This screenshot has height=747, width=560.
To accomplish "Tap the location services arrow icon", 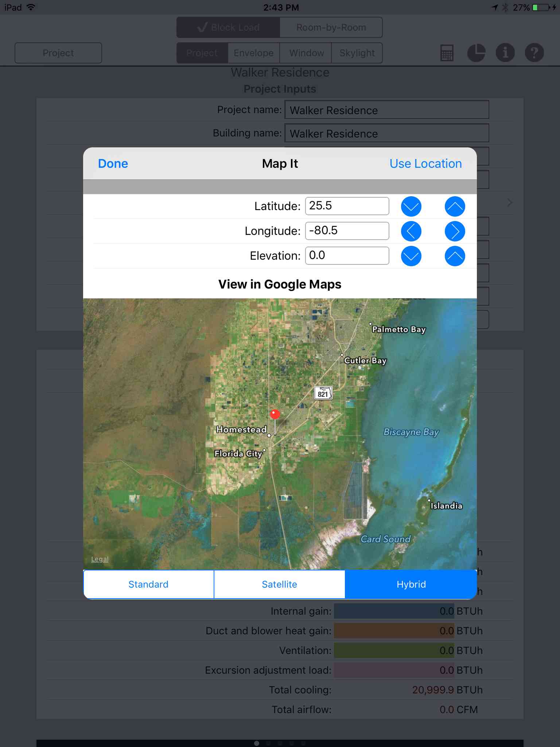I will 495,7.
